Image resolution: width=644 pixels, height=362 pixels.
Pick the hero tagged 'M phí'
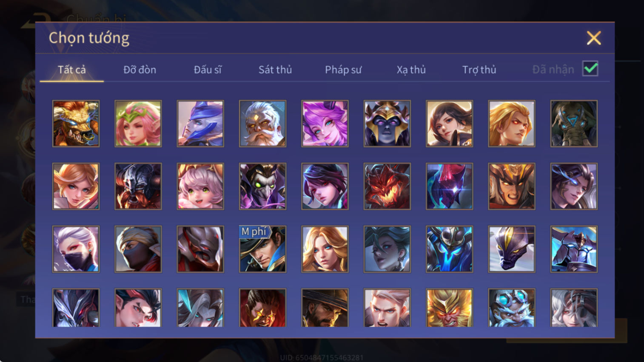pos(262,249)
